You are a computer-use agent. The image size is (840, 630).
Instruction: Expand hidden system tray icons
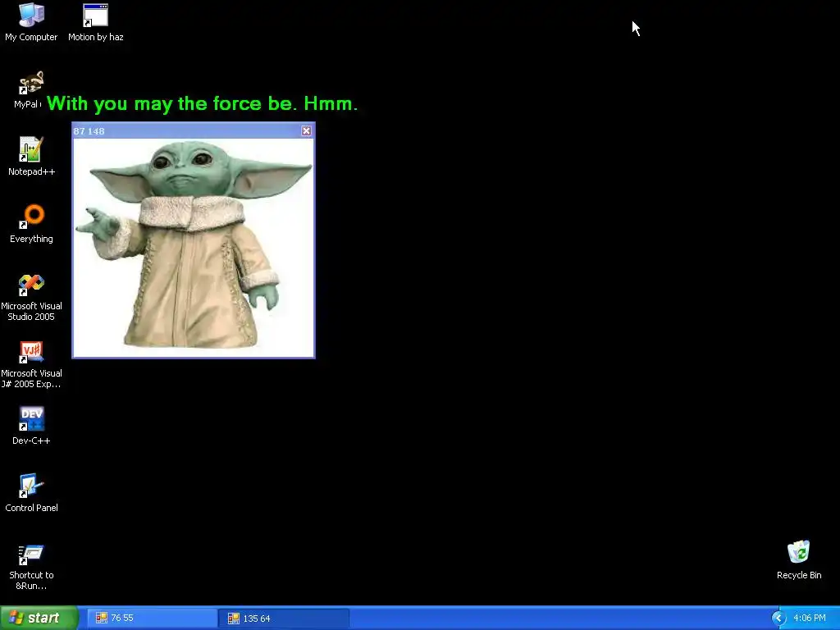(778, 619)
